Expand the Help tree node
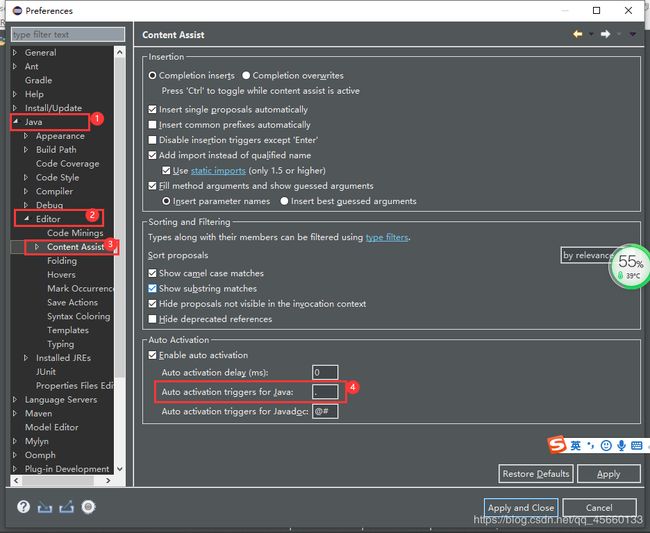 tap(15, 94)
